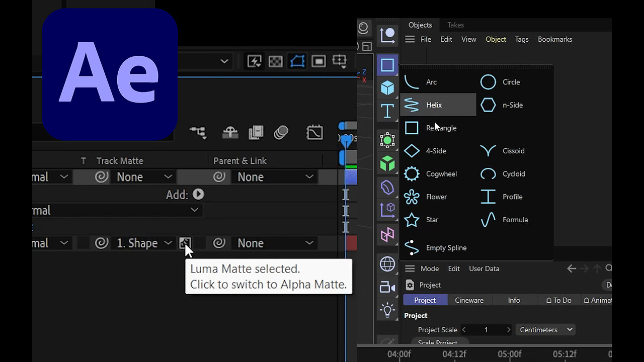
Task: Open the composition flowchart icon
Action: click(198, 132)
